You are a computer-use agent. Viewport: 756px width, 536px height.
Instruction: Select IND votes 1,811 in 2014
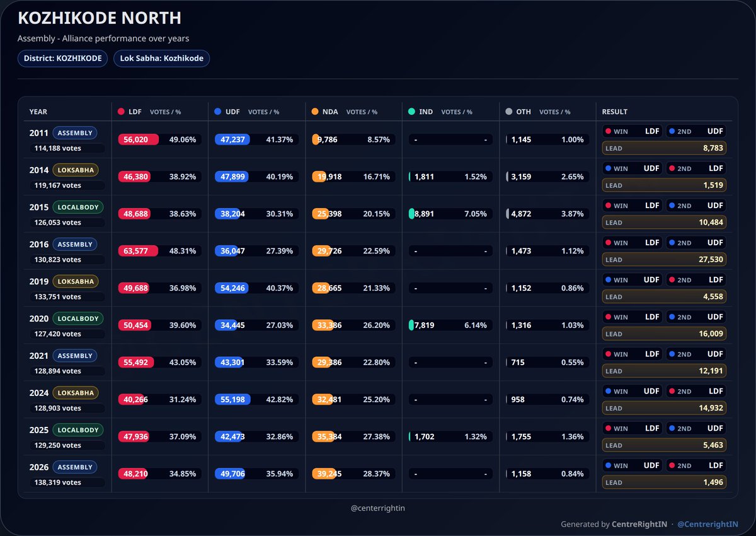424,177
